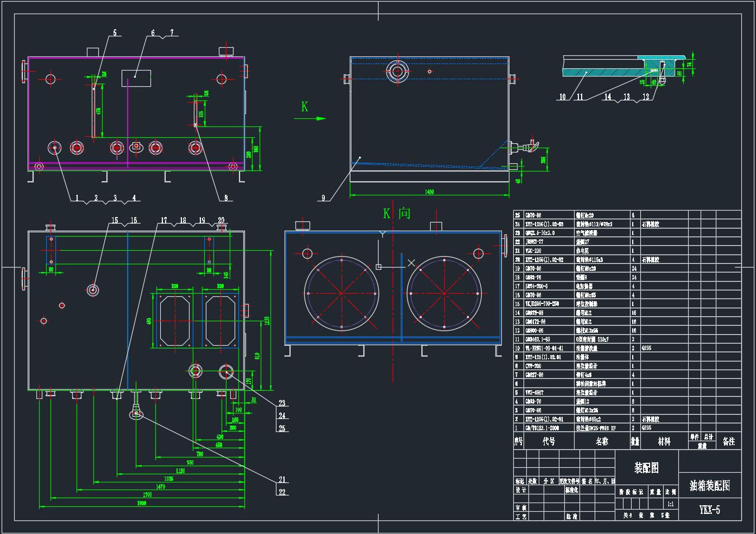The width and height of the screenshot is (756, 534).
Task: Click the green K 向 view label
Action: click(396, 213)
